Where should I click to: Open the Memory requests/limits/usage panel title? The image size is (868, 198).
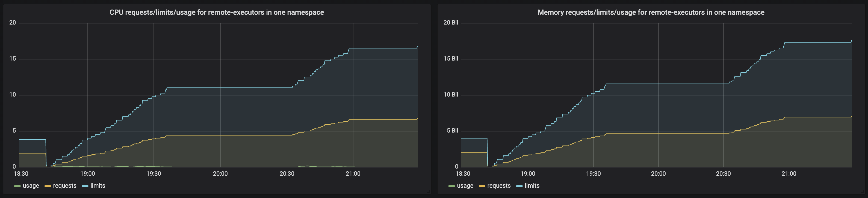[x=651, y=13]
